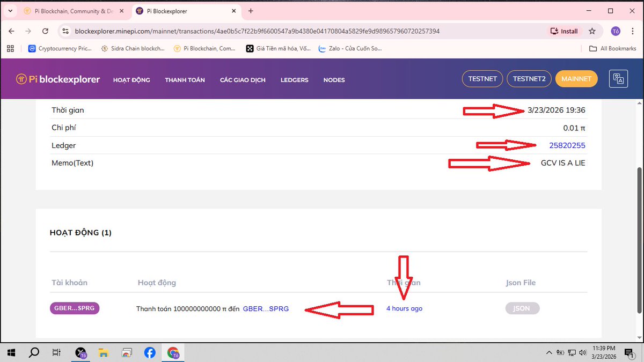The width and height of the screenshot is (644, 362).
Task: Select the fee value 0.01 π
Action: [x=574, y=128]
